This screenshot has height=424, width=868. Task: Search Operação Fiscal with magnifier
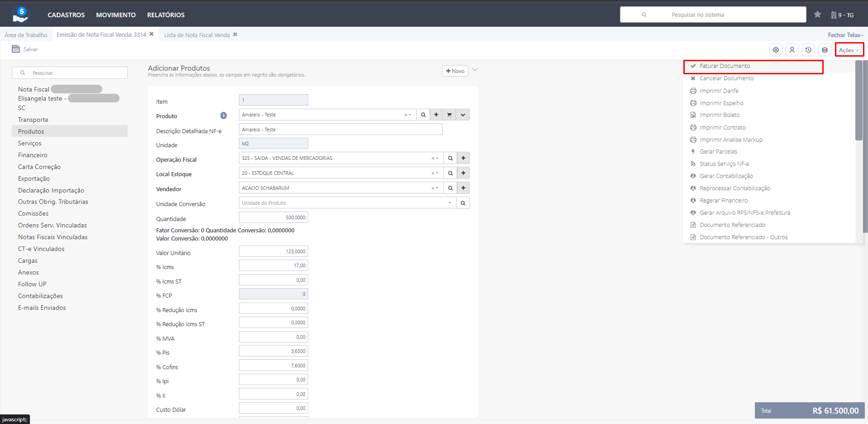pos(450,158)
